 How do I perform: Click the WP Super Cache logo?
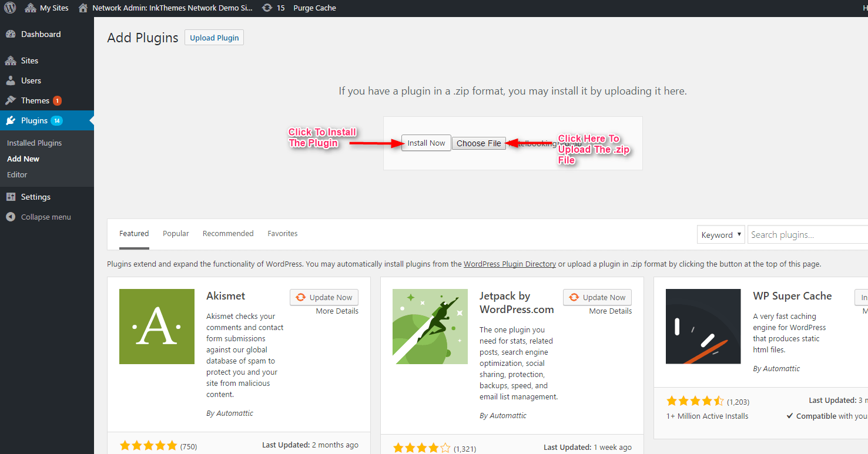click(x=703, y=327)
